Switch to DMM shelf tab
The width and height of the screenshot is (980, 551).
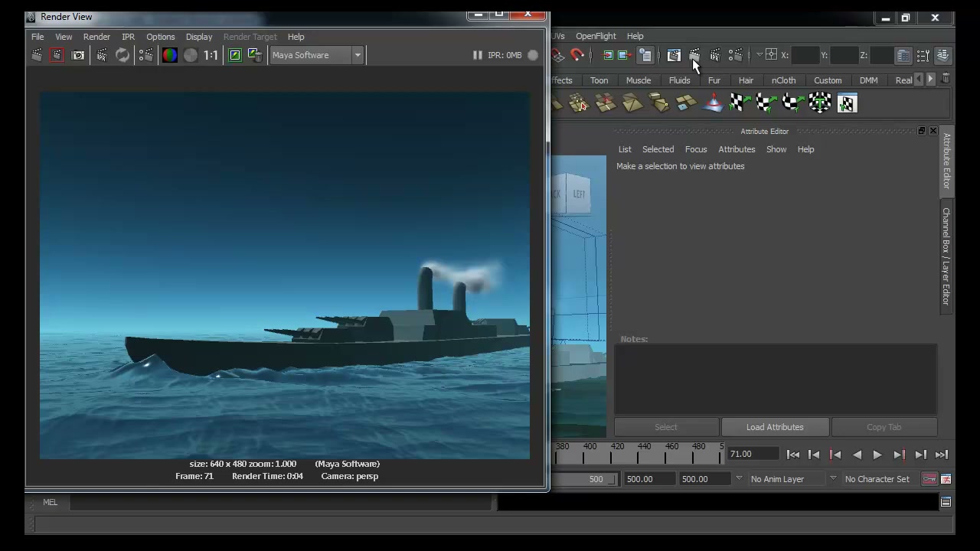pos(868,80)
